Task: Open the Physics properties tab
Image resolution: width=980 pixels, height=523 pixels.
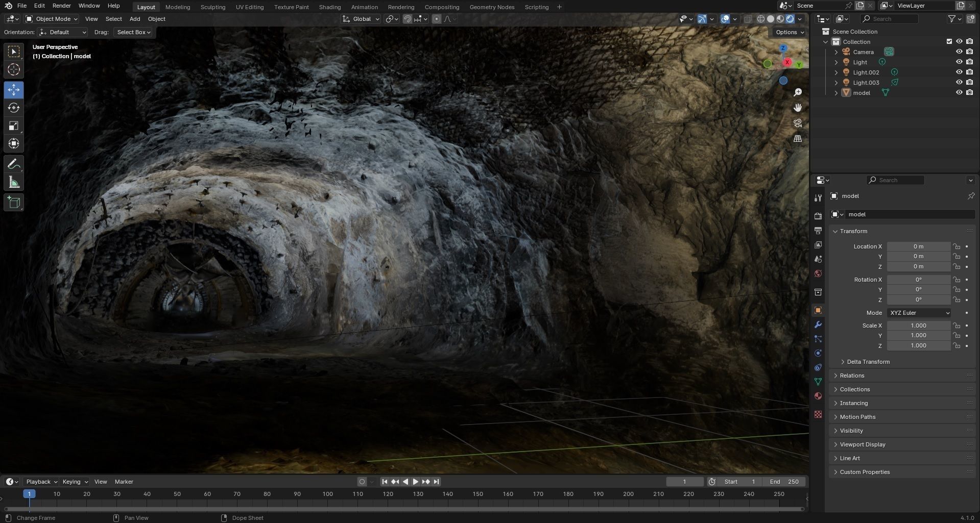Action: [818, 353]
